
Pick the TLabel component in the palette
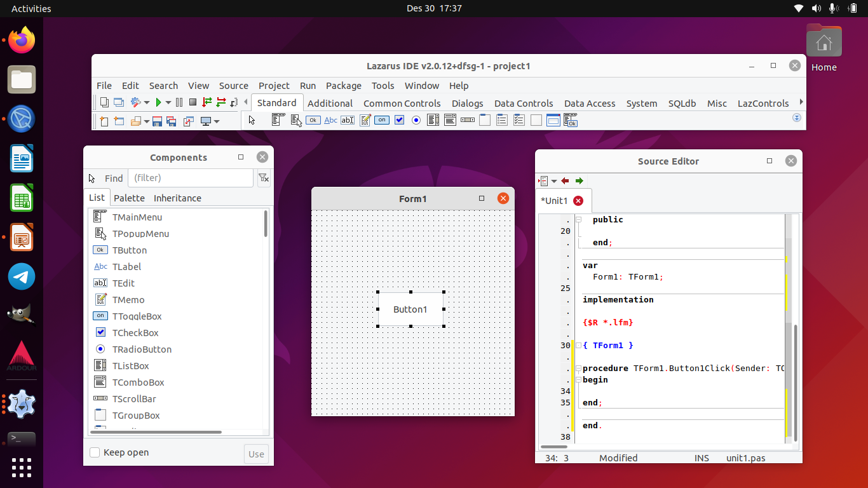(330, 120)
